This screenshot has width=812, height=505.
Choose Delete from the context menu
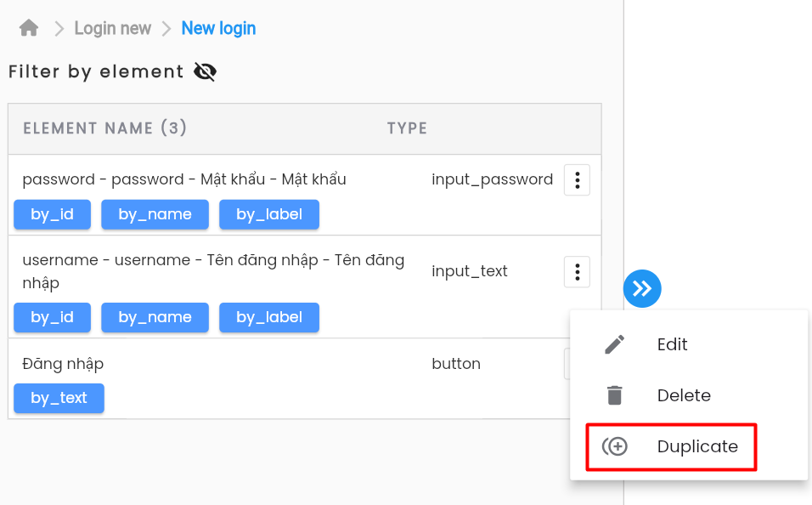[689, 395]
